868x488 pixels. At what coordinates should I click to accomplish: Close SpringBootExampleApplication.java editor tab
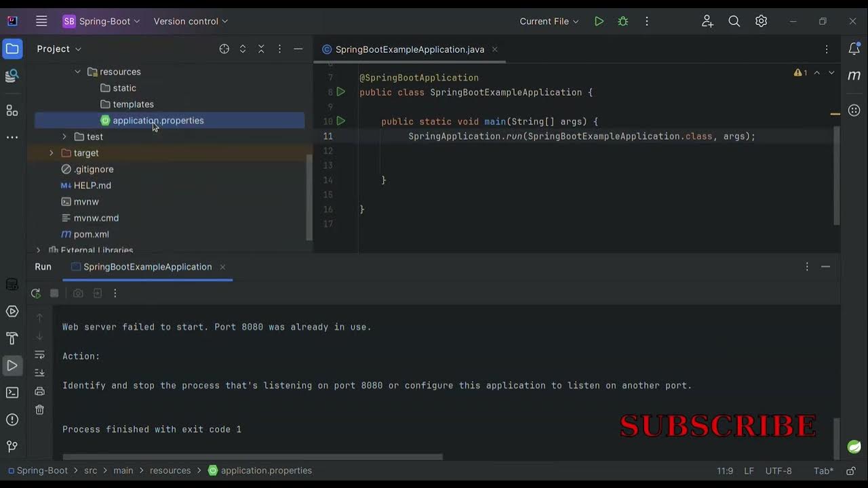tap(494, 49)
